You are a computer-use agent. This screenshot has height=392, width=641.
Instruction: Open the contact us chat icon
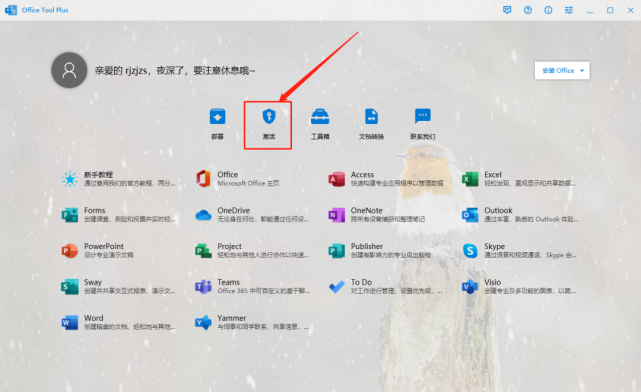[422, 116]
